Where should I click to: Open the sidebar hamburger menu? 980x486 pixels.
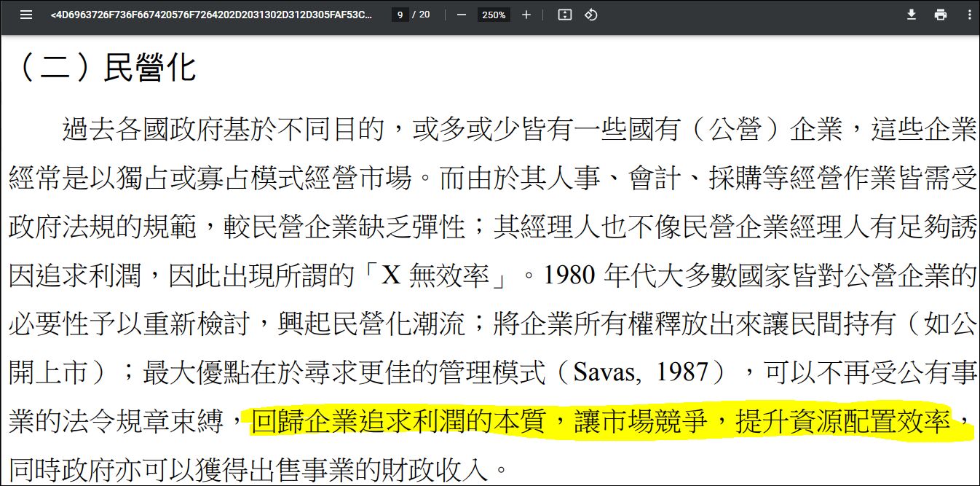click(26, 15)
